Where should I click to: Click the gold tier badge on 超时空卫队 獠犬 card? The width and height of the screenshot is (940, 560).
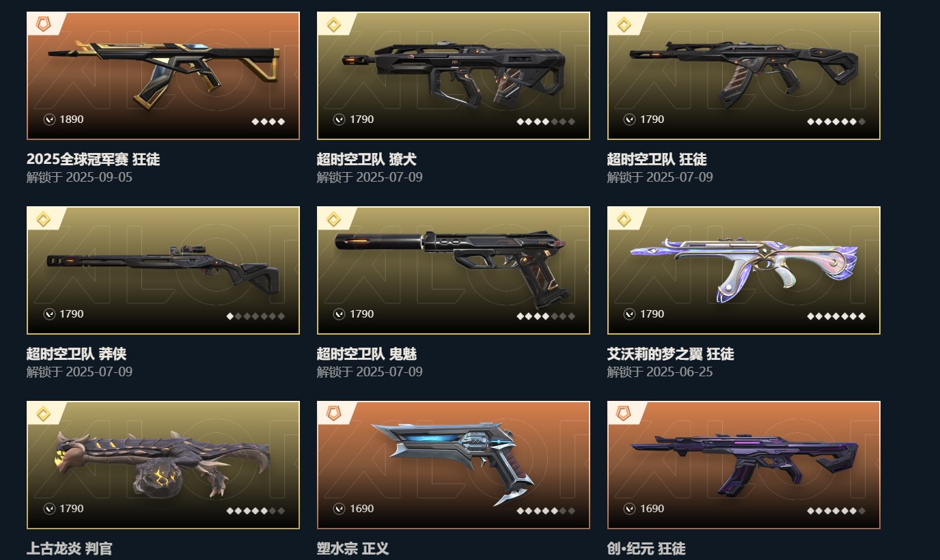333,25
